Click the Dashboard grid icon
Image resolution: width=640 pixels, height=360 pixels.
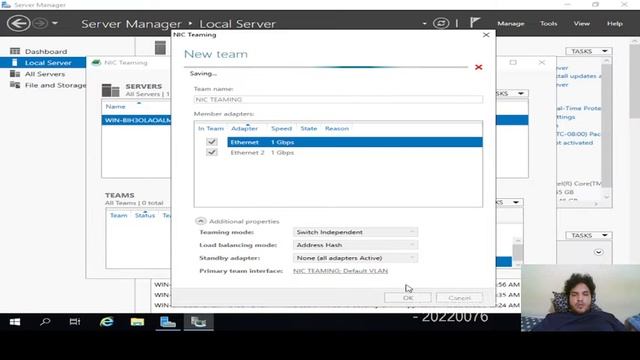(x=15, y=51)
